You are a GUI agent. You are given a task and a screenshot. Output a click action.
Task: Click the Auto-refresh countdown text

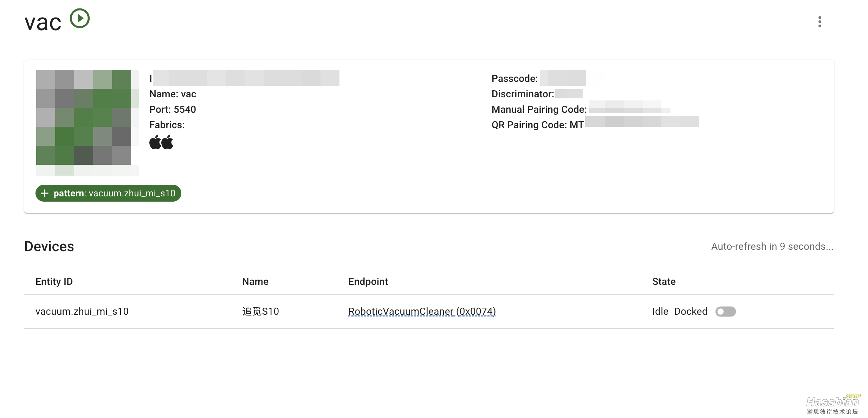pyautogui.click(x=772, y=247)
